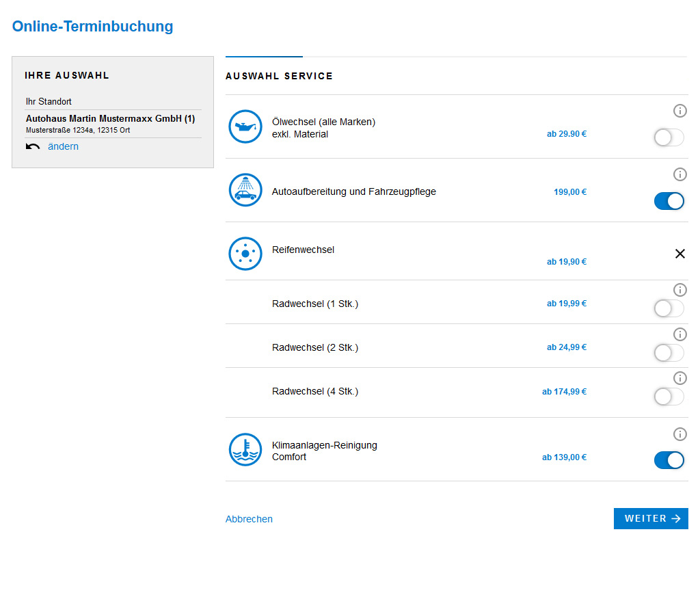This screenshot has height=614, width=700.
Task: Click the Klimaanlagen-Reinigung thermometer icon
Action: pos(245,451)
